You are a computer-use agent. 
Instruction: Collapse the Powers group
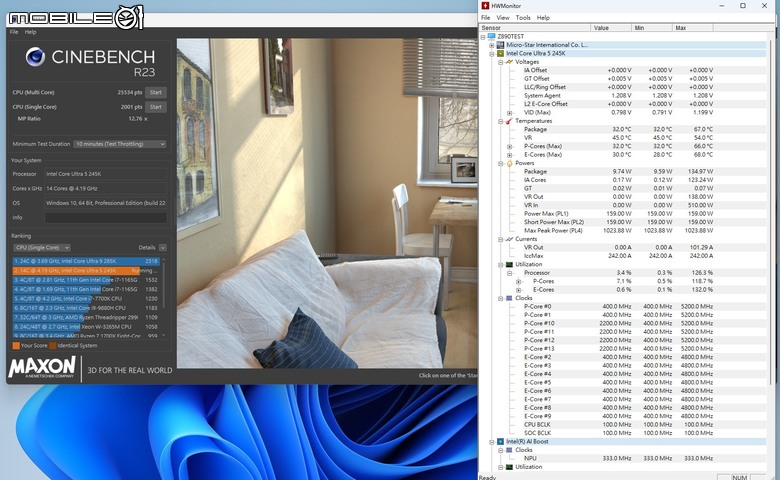pyautogui.click(x=500, y=164)
